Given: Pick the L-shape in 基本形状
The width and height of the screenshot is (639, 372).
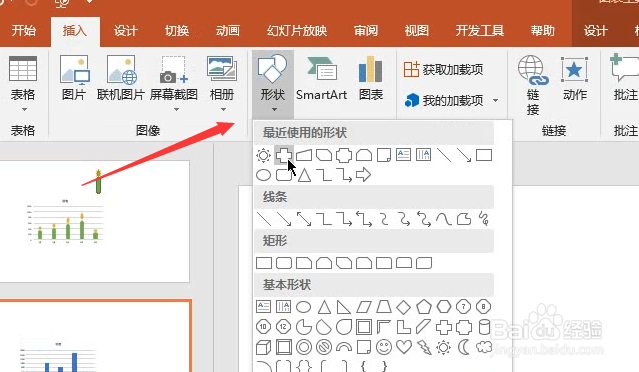Looking at the screenshot, I should (x=403, y=327).
